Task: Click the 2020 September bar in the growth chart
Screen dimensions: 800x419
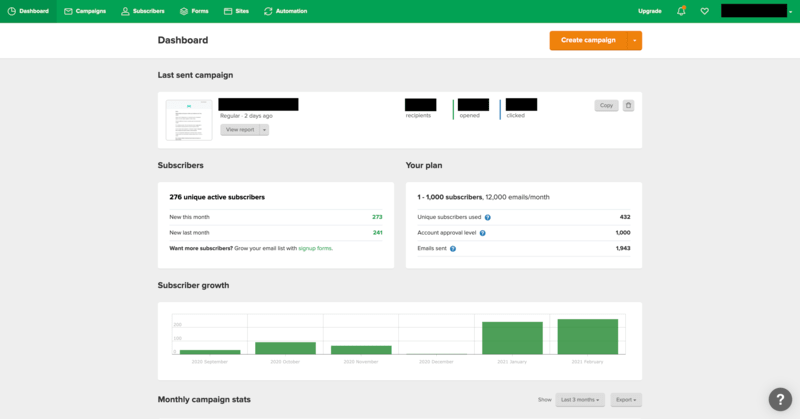Action: [x=210, y=352]
